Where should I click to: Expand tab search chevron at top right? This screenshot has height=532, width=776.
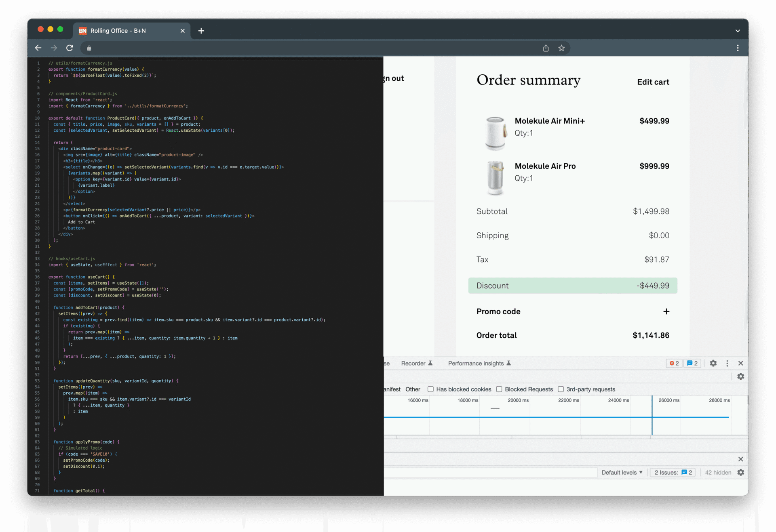click(738, 31)
